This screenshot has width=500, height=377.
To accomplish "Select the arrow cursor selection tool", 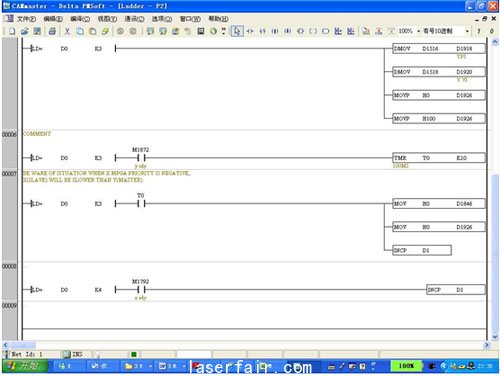I will (x=237, y=31).
